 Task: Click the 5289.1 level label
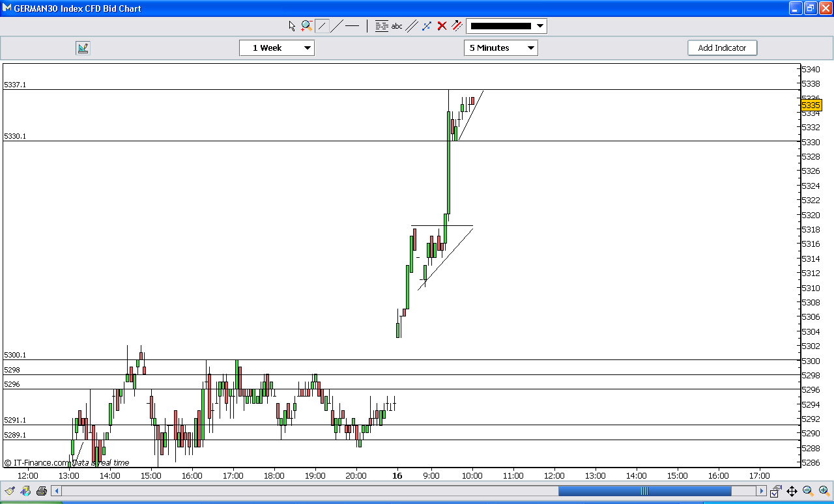pos(15,435)
